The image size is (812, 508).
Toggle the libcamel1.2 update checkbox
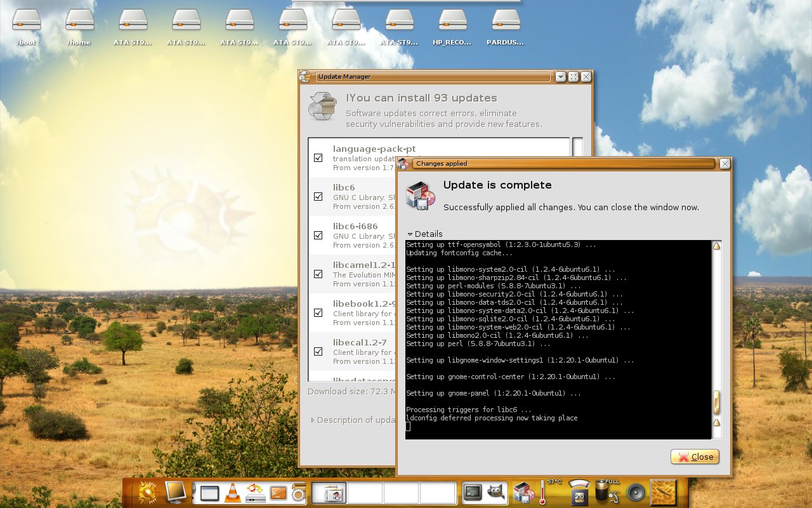pyautogui.click(x=318, y=274)
